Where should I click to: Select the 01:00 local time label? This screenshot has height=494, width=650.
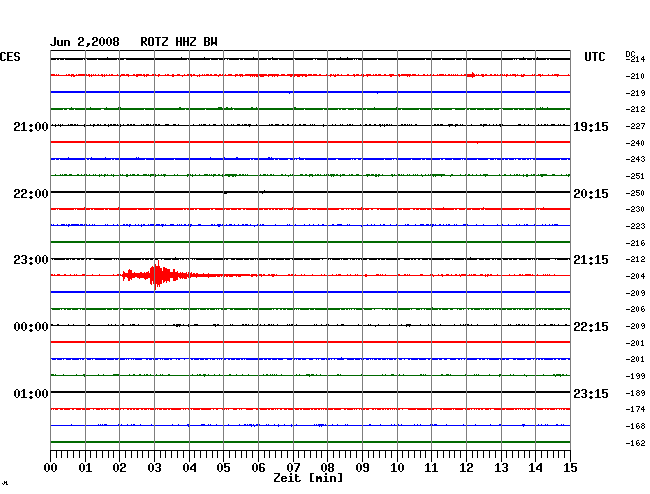pyautogui.click(x=31, y=393)
